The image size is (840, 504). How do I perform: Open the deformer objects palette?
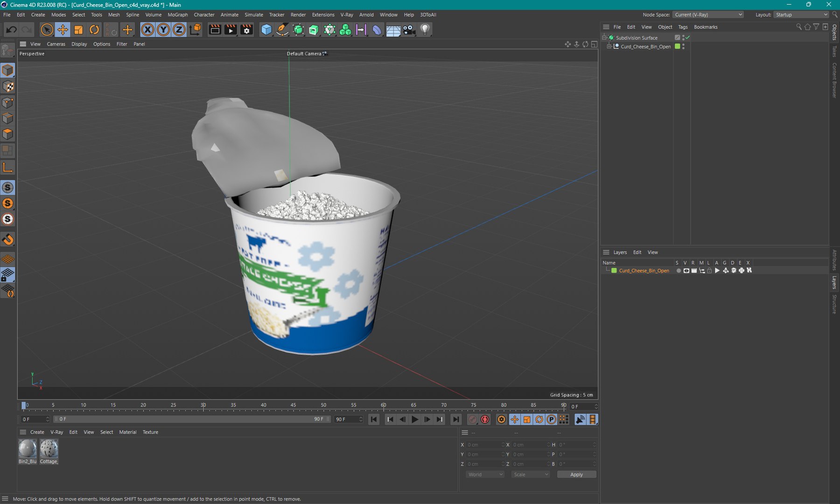pyautogui.click(x=377, y=30)
